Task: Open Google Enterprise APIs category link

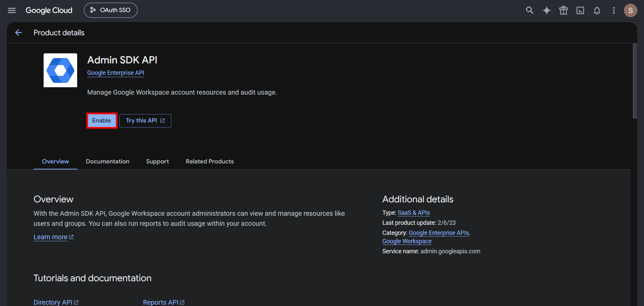Action: 439,233
